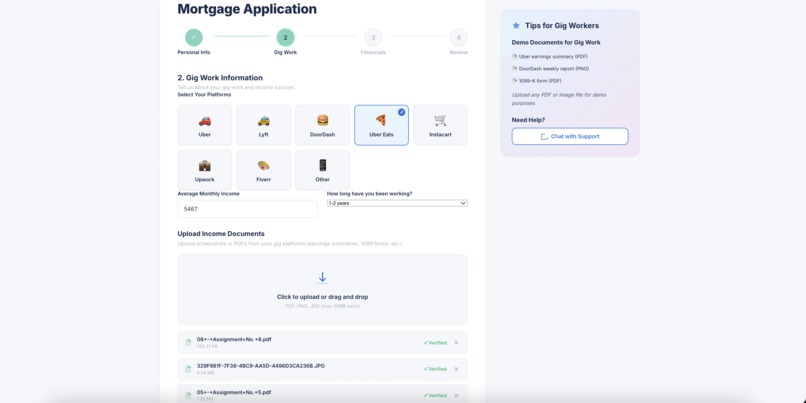Image resolution: width=806 pixels, height=403 pixels.
Task: Click Verified status of Assignment No. 8
Action: pyautogui.click(x=435, y=342)
